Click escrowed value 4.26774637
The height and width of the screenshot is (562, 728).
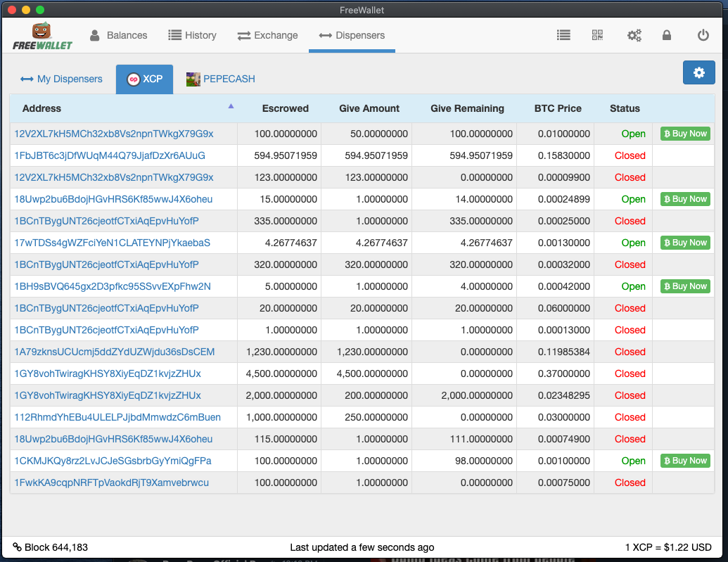(x=290, y=243)
